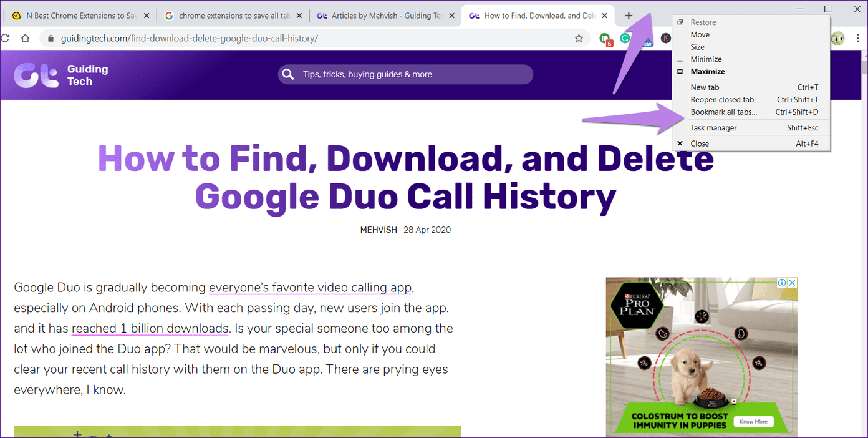Select Minimize in the window menu
Viewport: 868px width, 438px height.
751,59
